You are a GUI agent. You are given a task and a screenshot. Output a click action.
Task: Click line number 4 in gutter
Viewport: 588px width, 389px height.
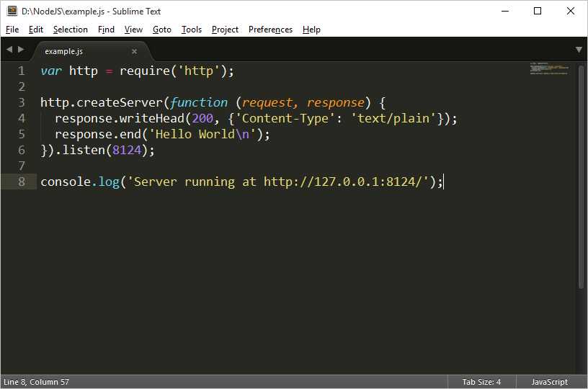[22, 118]
